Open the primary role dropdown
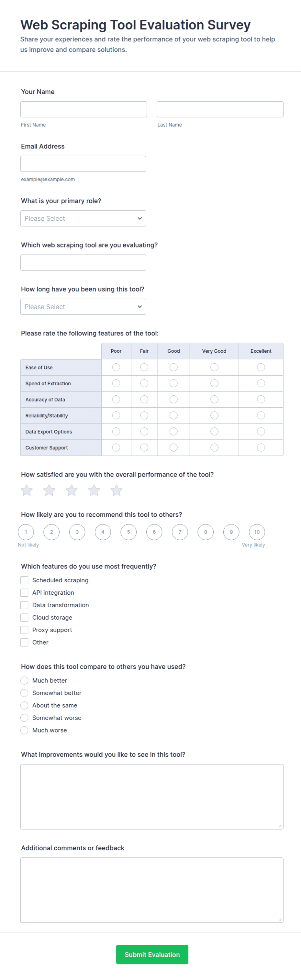 point(83,218)
